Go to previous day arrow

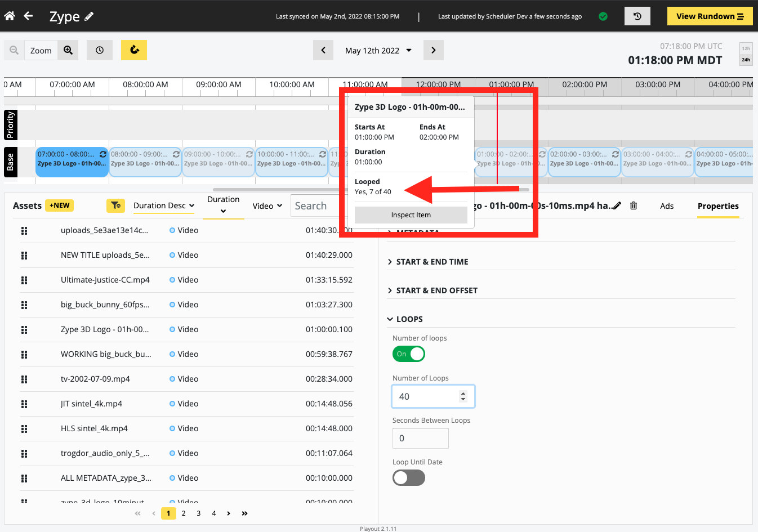tap(323, 50)
